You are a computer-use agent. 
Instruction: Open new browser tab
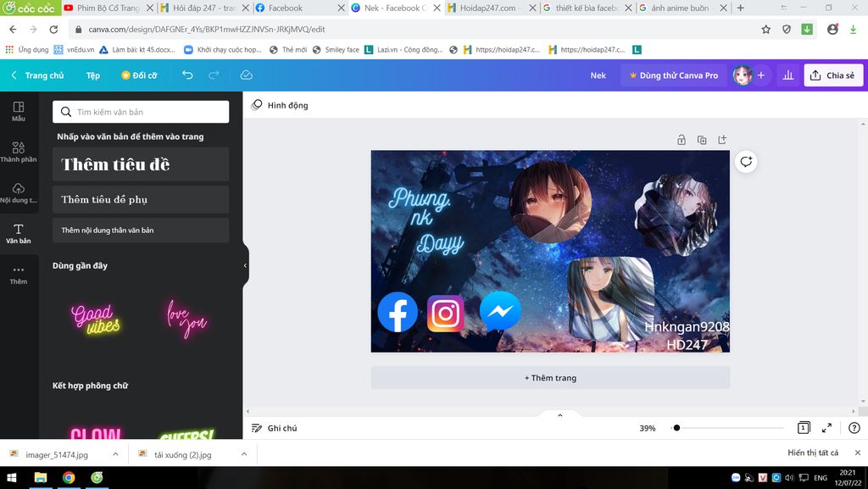click(740, 8)
